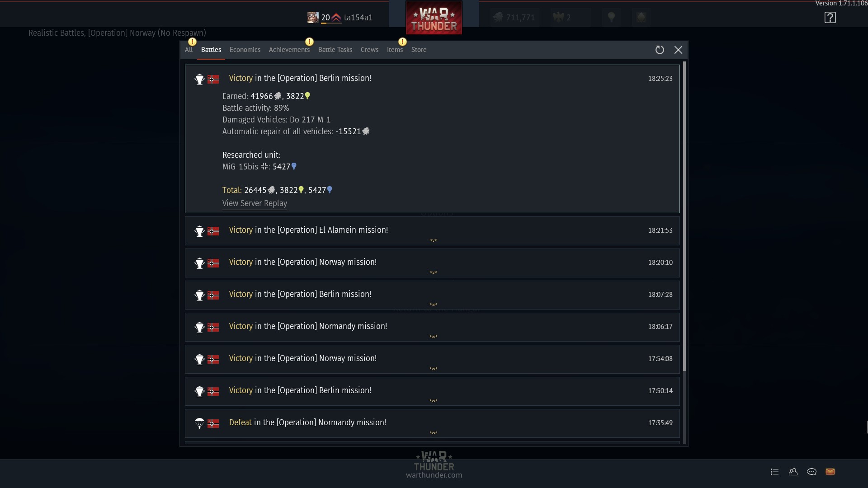The image size is (868, 488).
Task: Switch to the Economics tab
Action: 245,50
